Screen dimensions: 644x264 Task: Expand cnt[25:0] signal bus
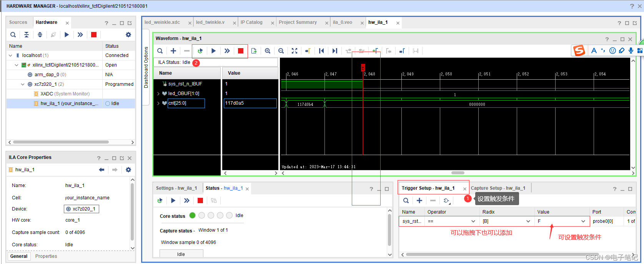coord(158,103)
